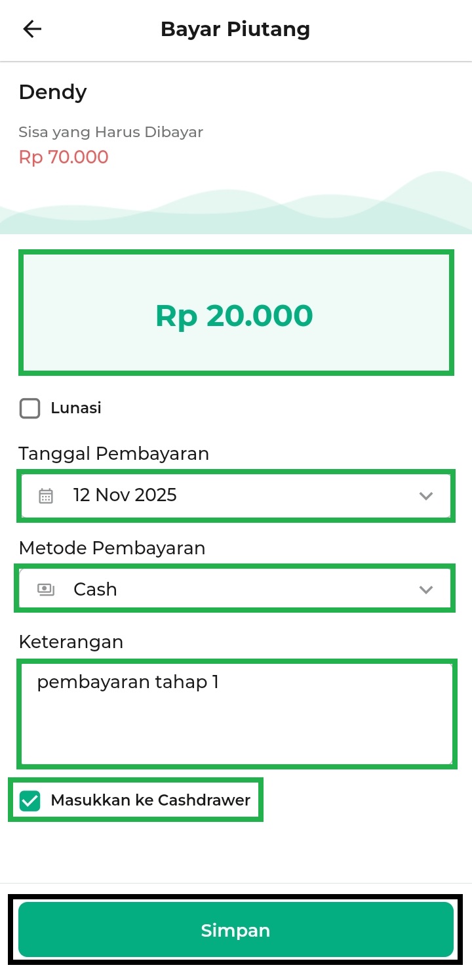Click the cash money icon

46,589
